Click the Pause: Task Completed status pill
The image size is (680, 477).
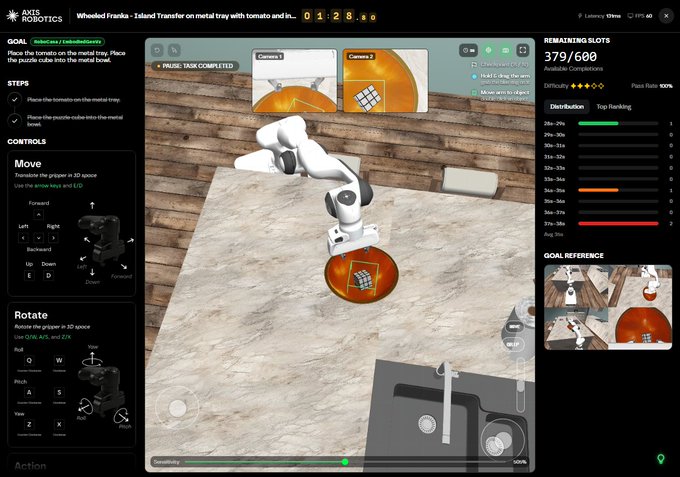(x=196, y=66)
